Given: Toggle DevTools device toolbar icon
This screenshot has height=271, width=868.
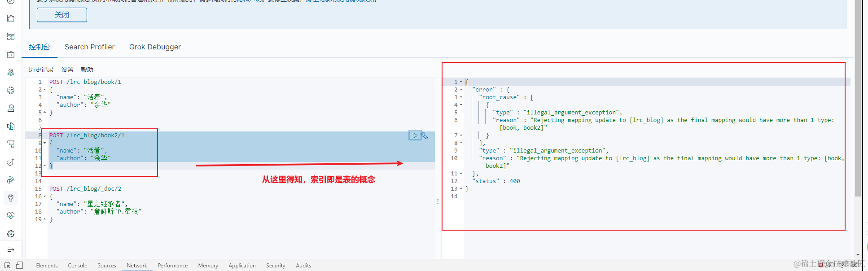Looking at the screenshot, I should [19, 265].
